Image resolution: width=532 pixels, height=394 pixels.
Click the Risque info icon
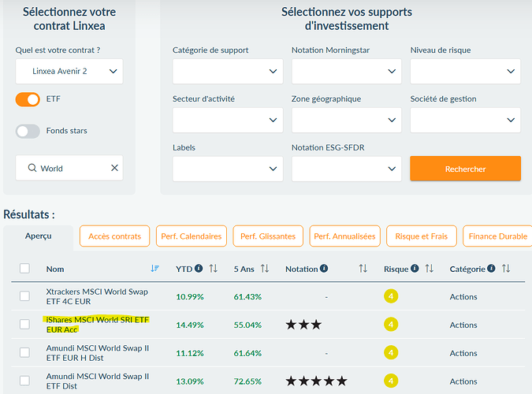click(415, 269)
